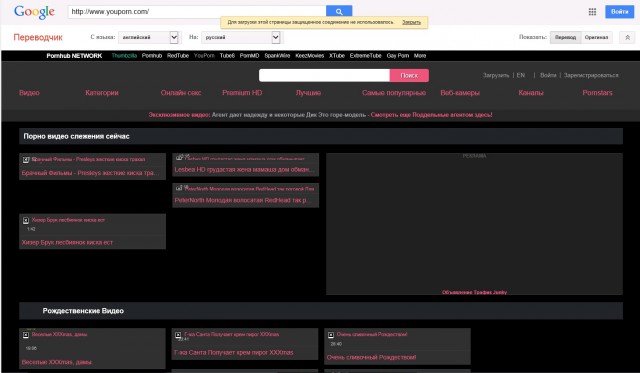This screenshot has width=640, height=373.
Task: Open KeezMovies in the network bar
Action: pos(310,56)
